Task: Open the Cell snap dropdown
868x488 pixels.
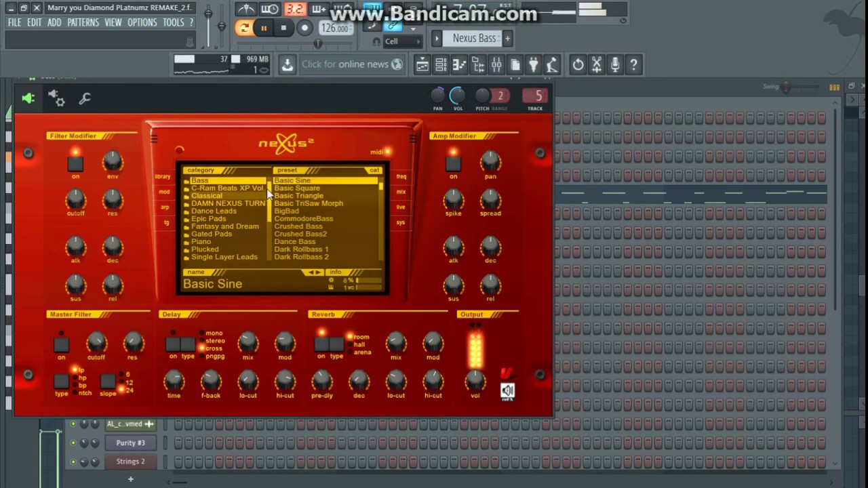Action: tap(403, 41)
